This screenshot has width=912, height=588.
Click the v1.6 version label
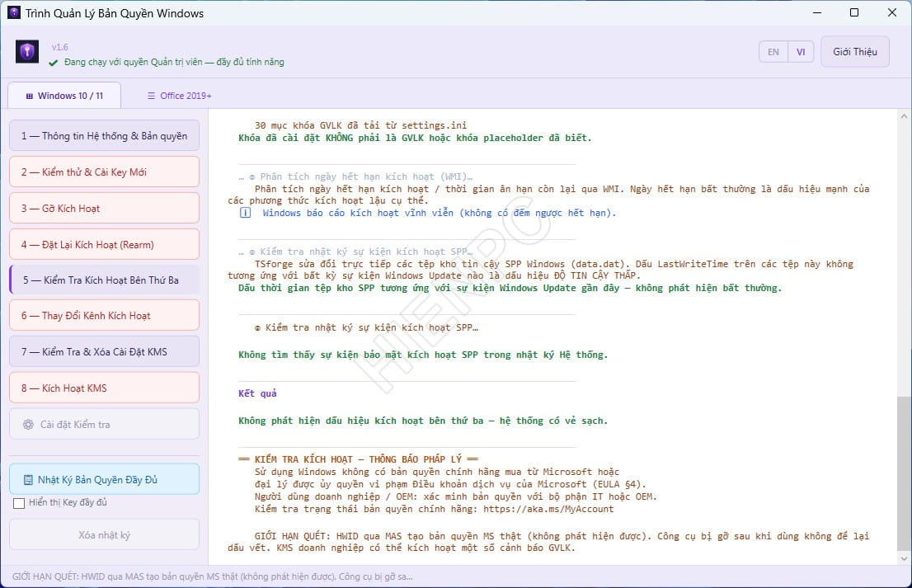60,47
